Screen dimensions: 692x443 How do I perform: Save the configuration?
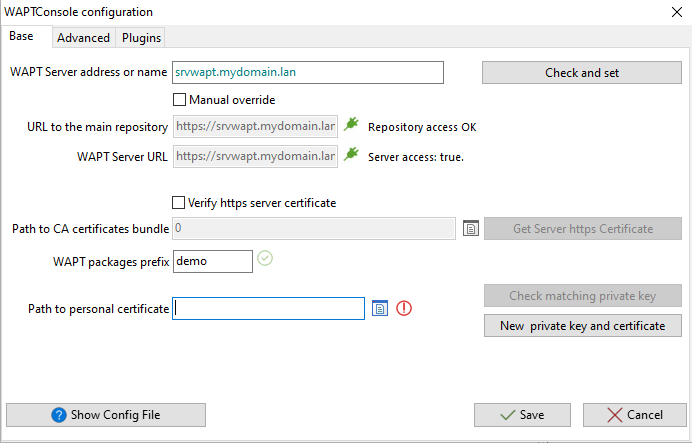[522, 415]
